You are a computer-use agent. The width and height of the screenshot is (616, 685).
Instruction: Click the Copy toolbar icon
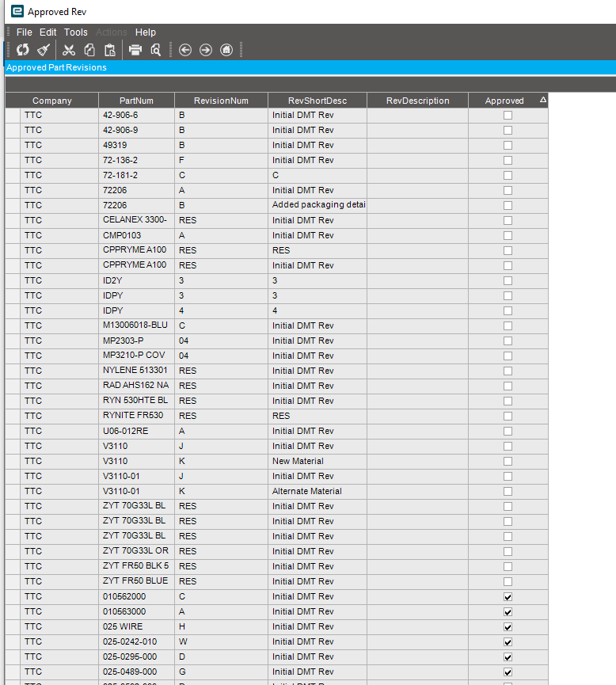pos(89,50)
